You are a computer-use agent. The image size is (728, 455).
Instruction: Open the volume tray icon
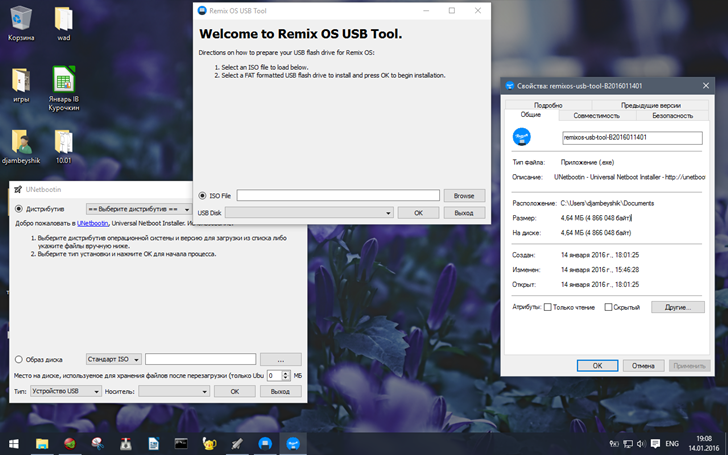click(641, 444)
